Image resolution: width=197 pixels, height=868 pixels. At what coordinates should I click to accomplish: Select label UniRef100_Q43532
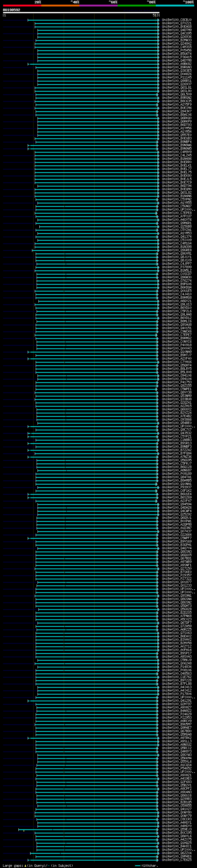(x=176, y=433)
